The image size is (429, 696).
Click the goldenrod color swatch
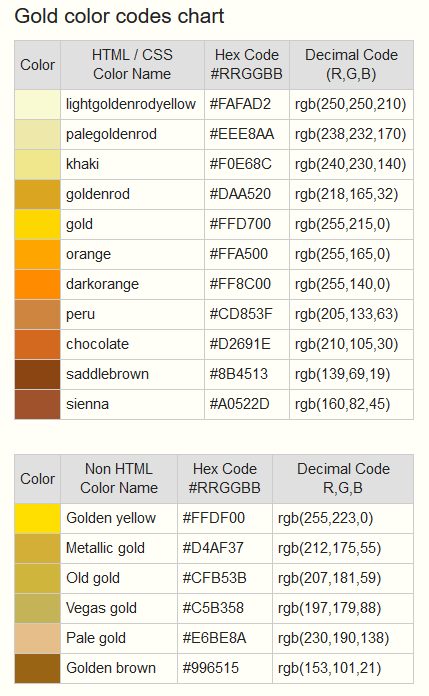38,194
